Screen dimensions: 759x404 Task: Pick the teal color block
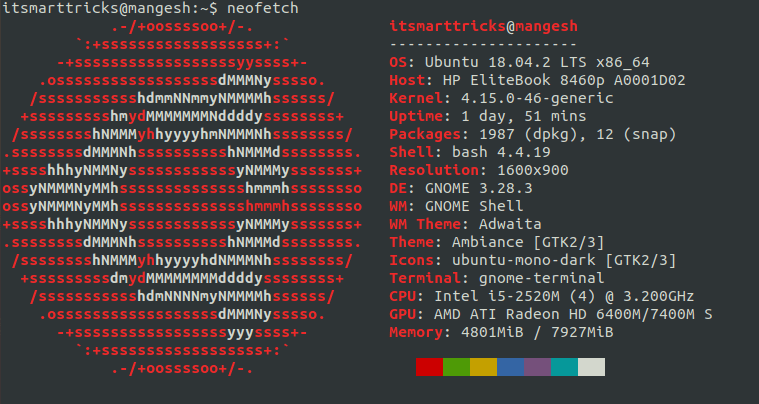[564, 367]
